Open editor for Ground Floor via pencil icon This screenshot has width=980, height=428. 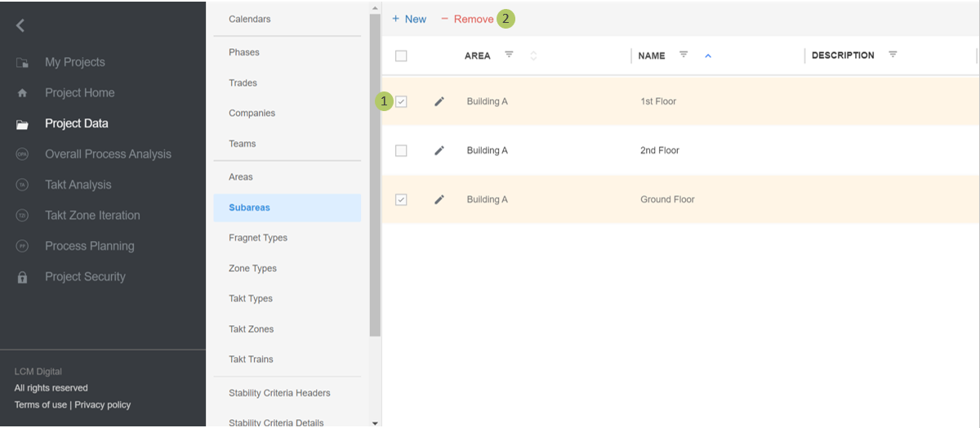[x=439, y=199]
